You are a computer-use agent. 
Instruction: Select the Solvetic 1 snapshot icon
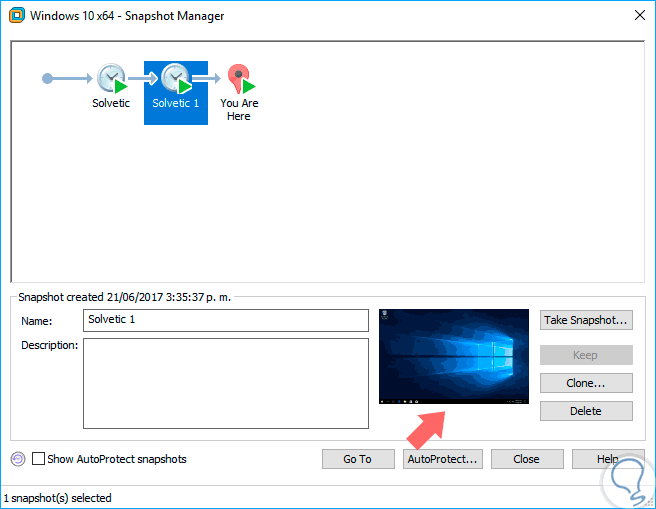pos(176,78)
